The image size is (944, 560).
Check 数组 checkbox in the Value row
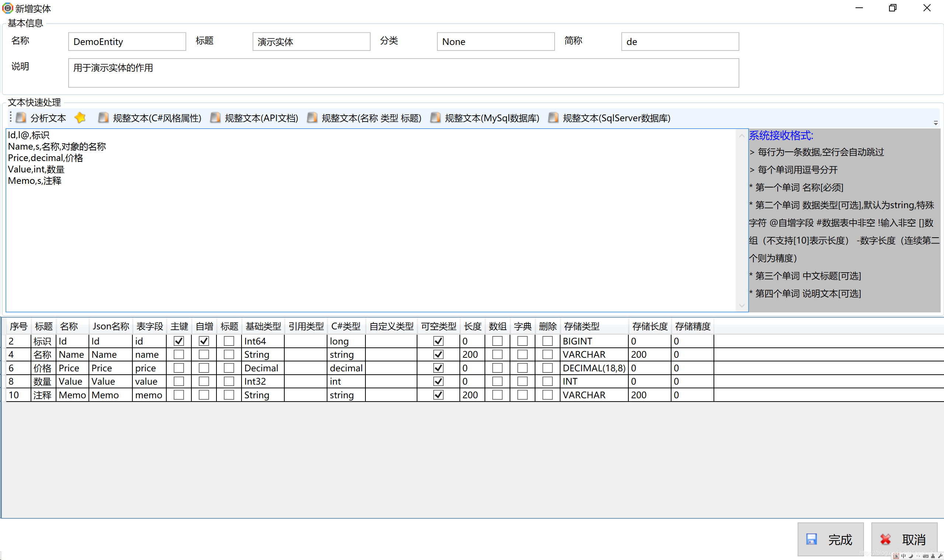(x=497, y=381)
